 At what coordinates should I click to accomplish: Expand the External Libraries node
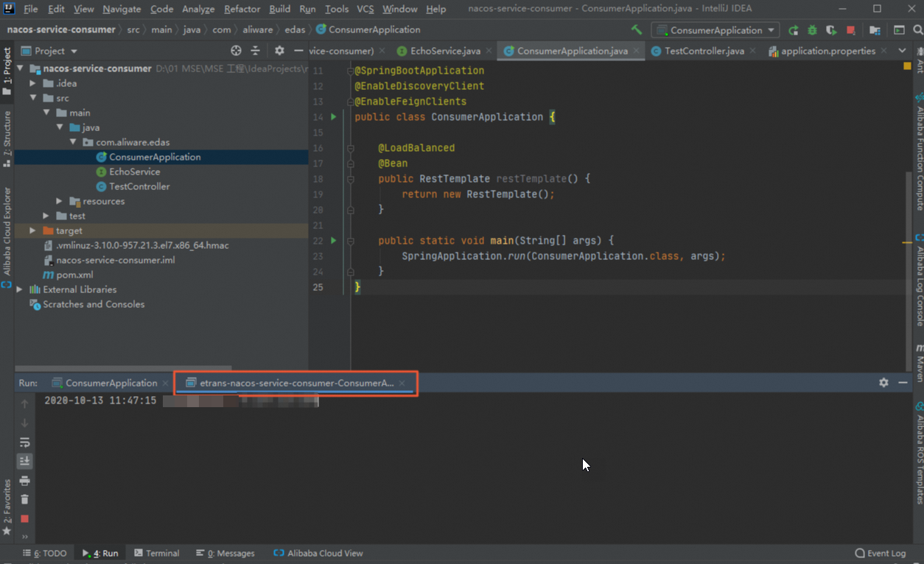(20, 289)
